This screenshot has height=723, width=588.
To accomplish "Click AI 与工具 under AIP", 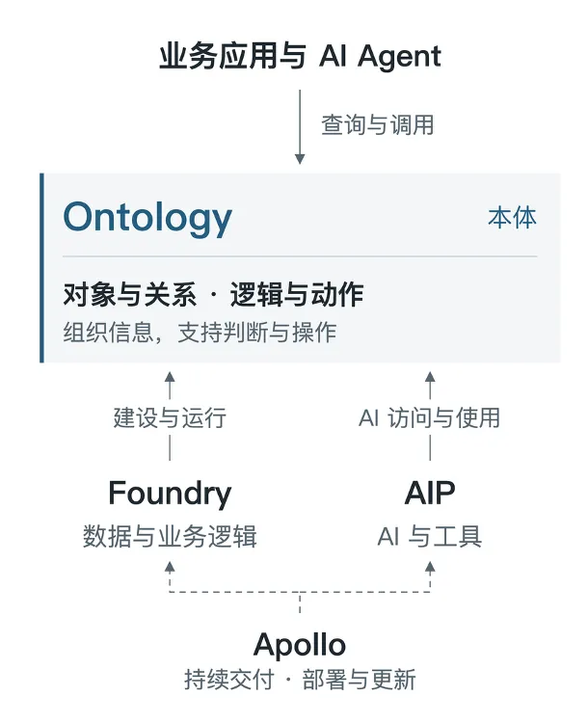I will pos(430,536).
